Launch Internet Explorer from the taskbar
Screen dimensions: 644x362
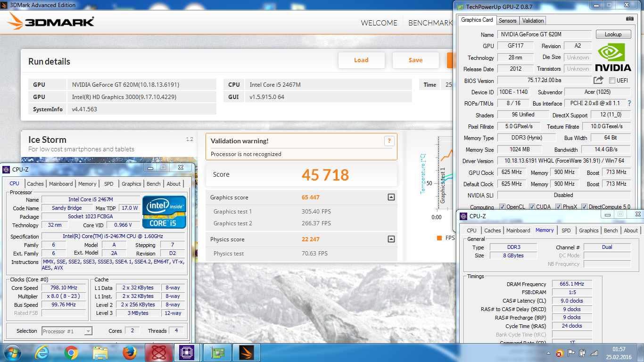[x=42, y=353]
